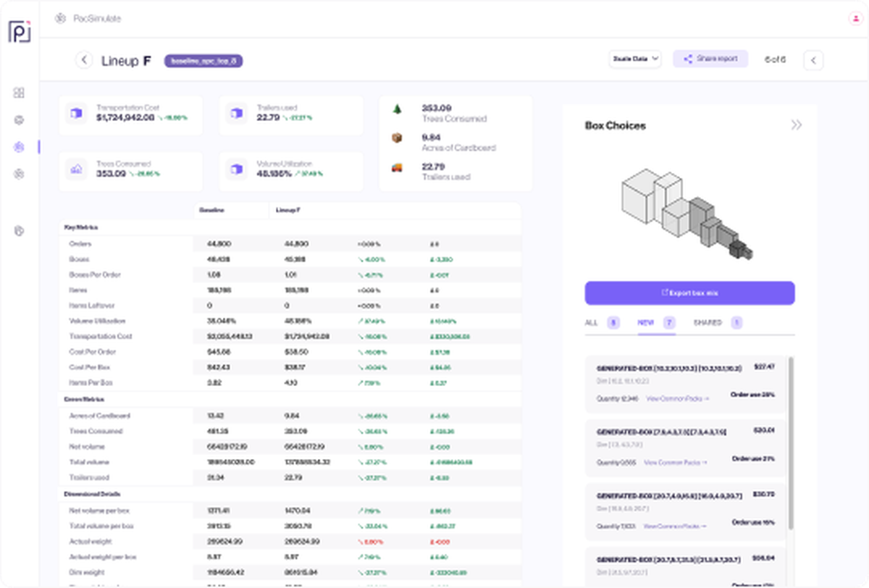Click the 6 of 6 lineup counter
Image resolution: width=869 pixels, height=588 pixels.
tap(775, 59)
